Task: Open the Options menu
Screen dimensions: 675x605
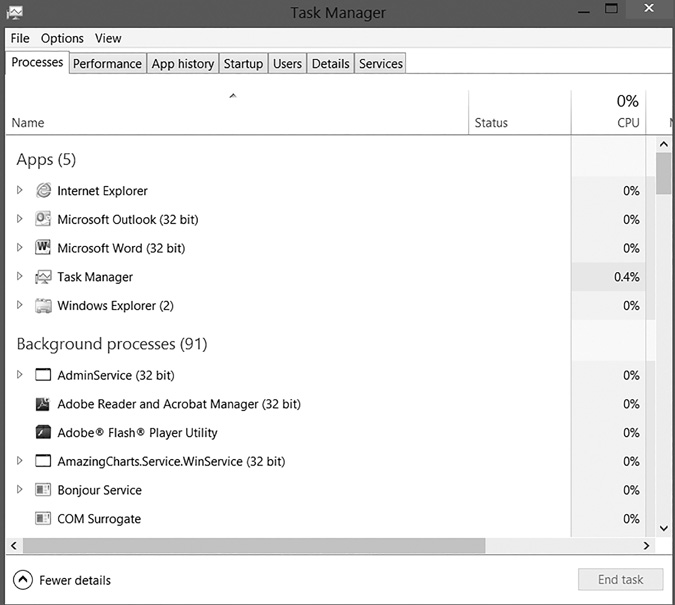Action: (x=62, y=38)
